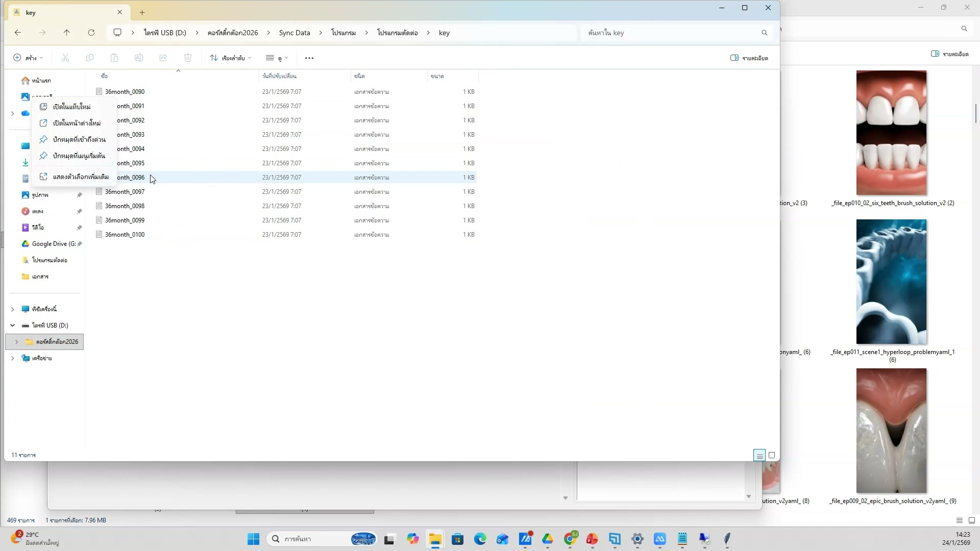Go up one folder level

[66, 33]
